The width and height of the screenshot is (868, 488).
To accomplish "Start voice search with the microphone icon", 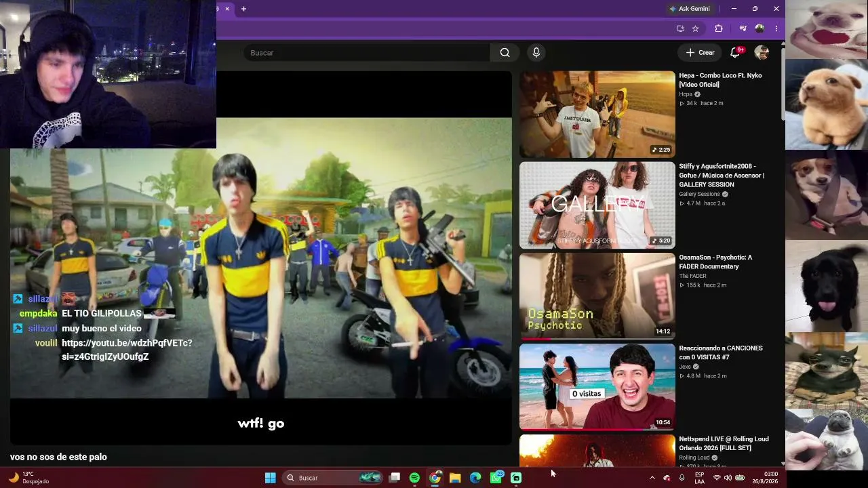I will 536,53.
